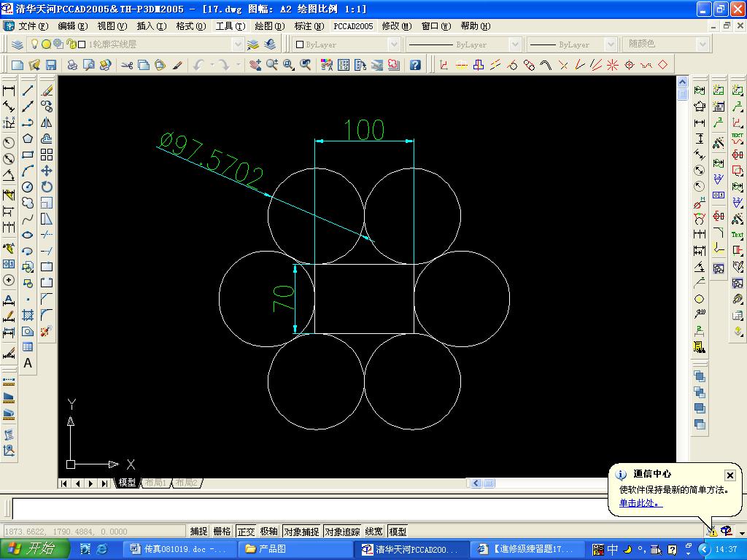Click the Match Properties brush icon
Screen dimensions: 747x560
point(177,65)
